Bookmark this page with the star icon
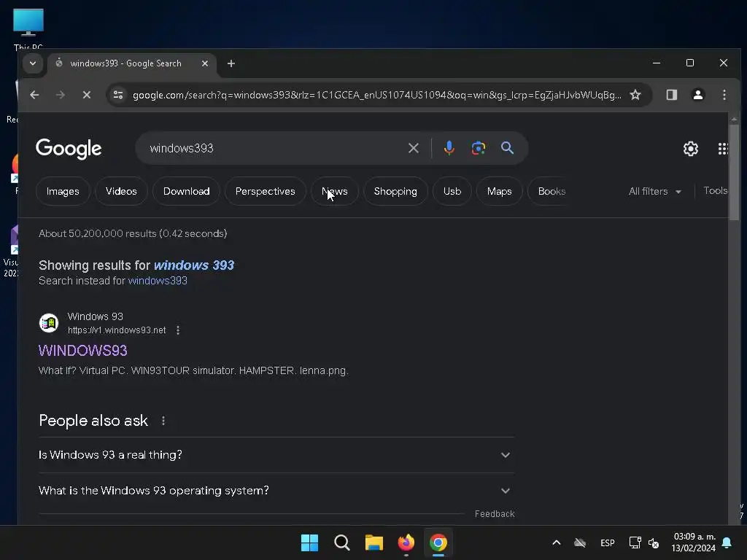Viewport: 747px width, 560px height. (x=635, y=95)
